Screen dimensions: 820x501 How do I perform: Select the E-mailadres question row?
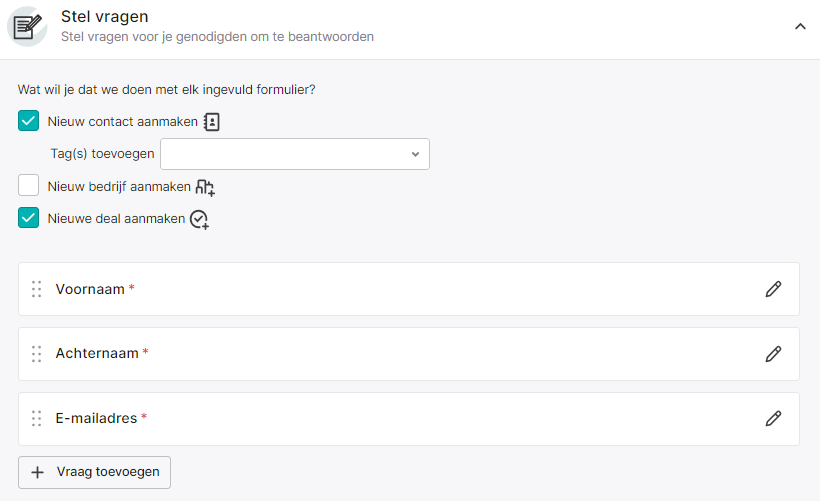coord(408,418)
